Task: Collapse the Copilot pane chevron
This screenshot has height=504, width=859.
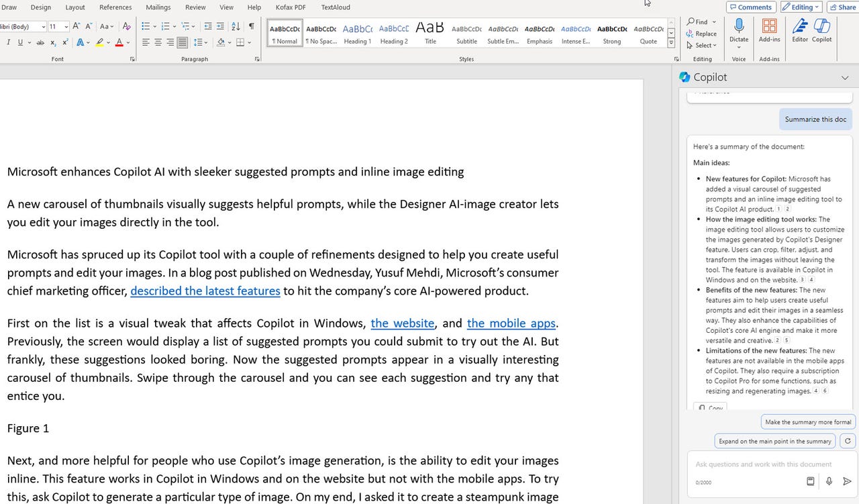Action: click(x=844, y=78)
